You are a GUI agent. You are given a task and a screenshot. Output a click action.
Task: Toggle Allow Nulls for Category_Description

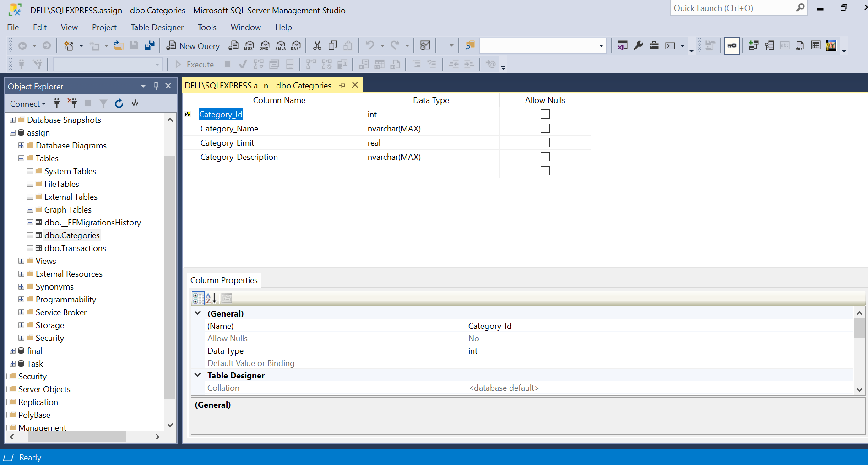(x=545, y=157)
